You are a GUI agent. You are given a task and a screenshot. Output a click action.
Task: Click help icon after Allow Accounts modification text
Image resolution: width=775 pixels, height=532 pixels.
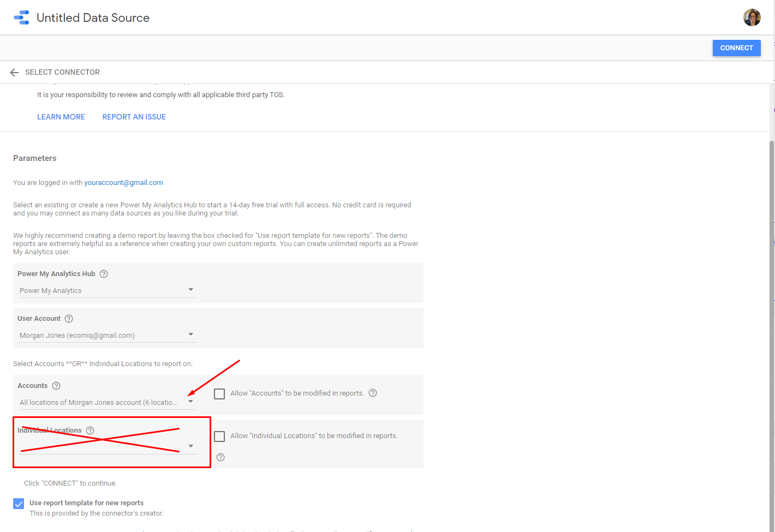click(x=373, y=393)
